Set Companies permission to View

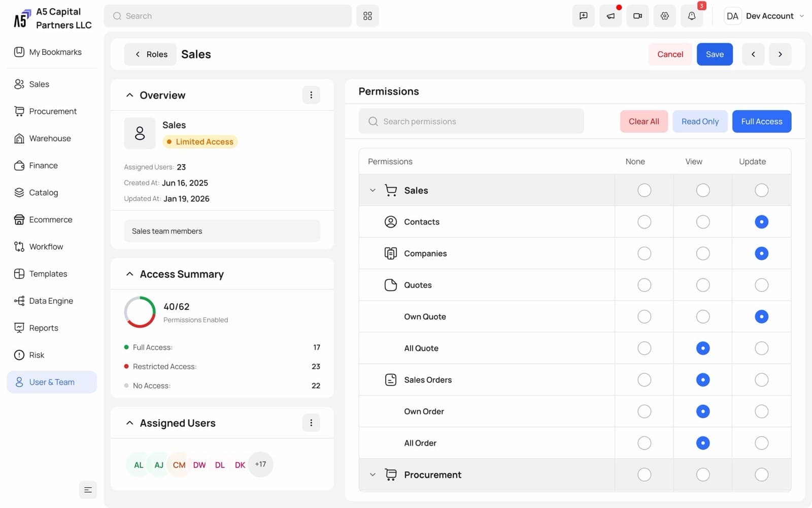[x=703, y=253]
